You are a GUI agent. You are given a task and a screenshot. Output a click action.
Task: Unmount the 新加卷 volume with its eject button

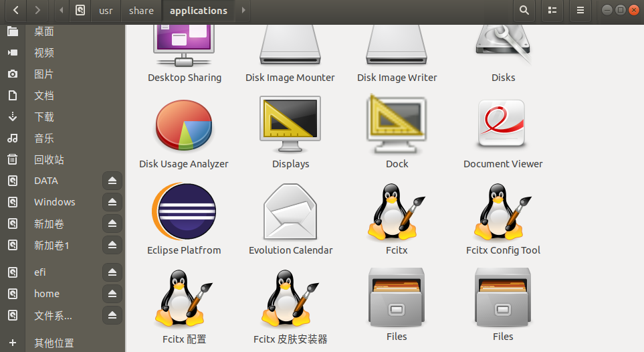click(112, 224)
